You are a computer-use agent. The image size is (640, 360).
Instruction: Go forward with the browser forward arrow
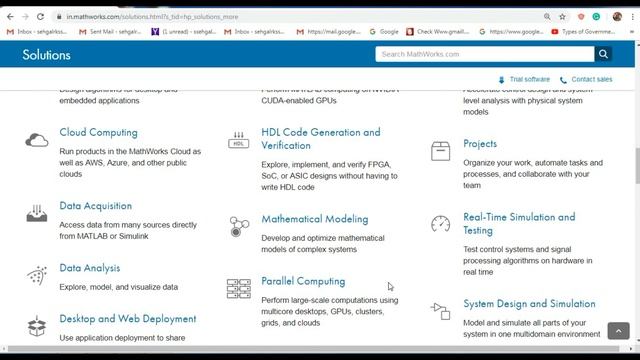[25, 17]
